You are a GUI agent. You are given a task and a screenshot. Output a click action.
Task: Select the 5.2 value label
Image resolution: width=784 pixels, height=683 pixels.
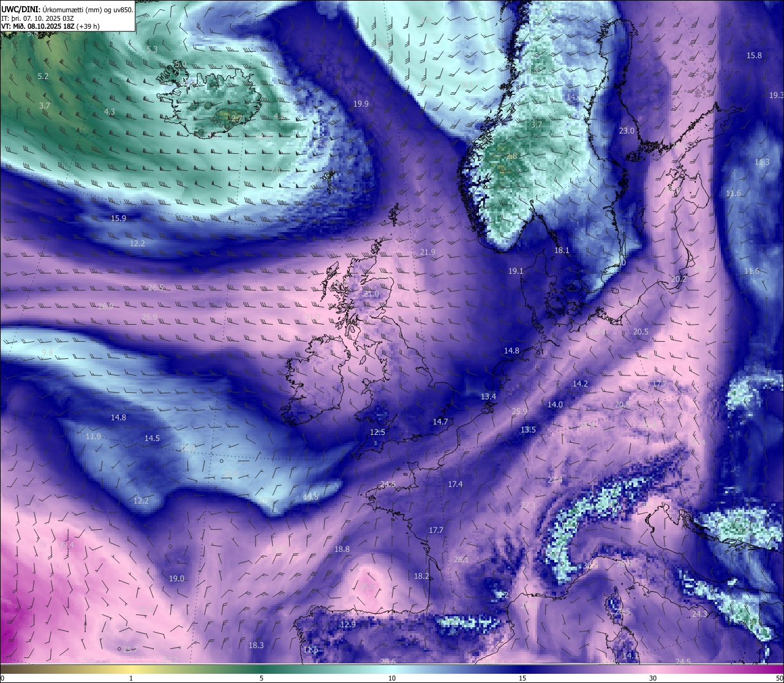(x=43, y=77)
